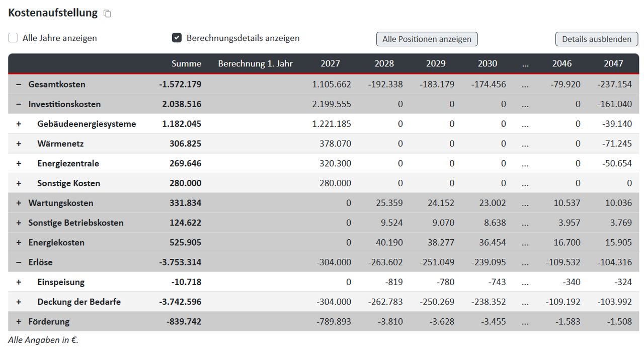
Task: Click Energiezentrale 2047 value -50.654
Action: pyautogui.click(x=617, y=163)
